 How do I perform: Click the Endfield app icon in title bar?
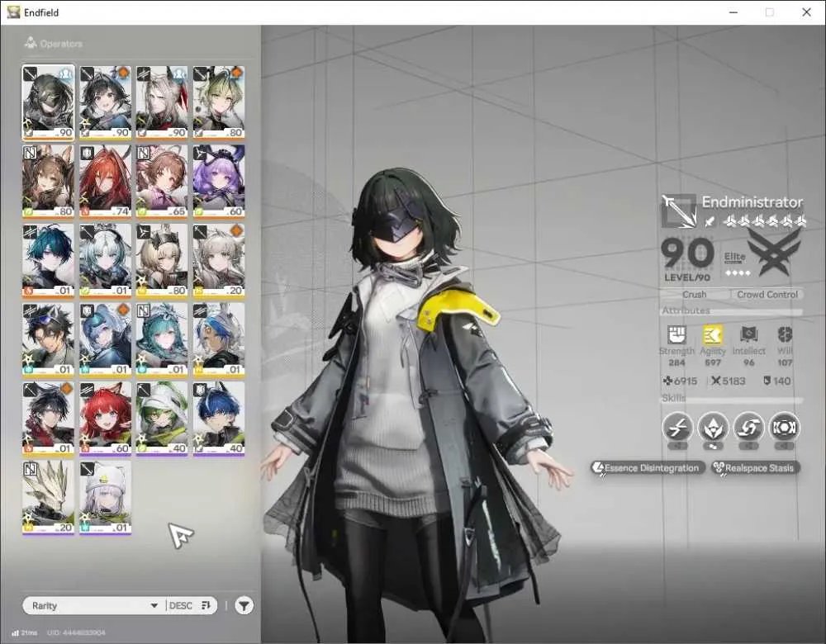tap(14, 12)
